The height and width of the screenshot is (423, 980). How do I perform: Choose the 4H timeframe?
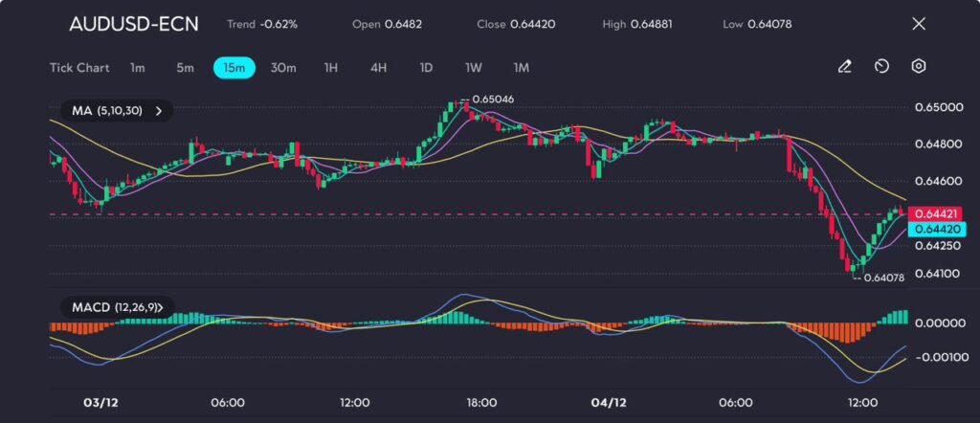click(379, 68)
